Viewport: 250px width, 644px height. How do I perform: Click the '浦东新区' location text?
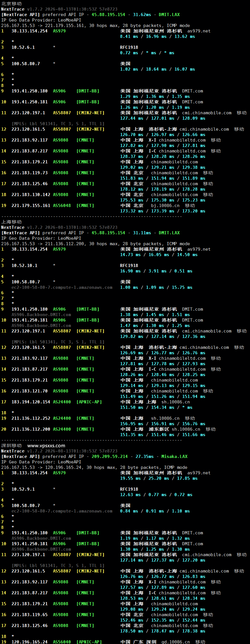tap(159, 429)
